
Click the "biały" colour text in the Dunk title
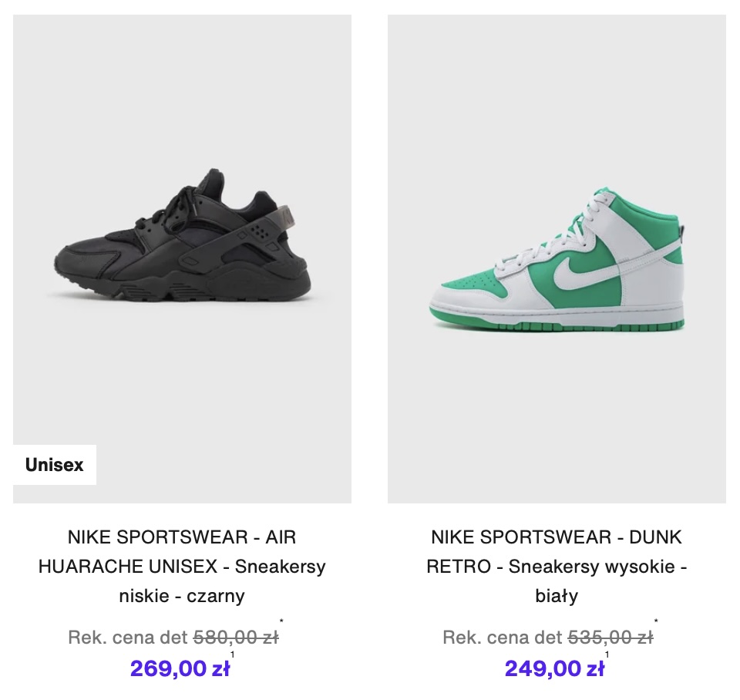(557, 596)
